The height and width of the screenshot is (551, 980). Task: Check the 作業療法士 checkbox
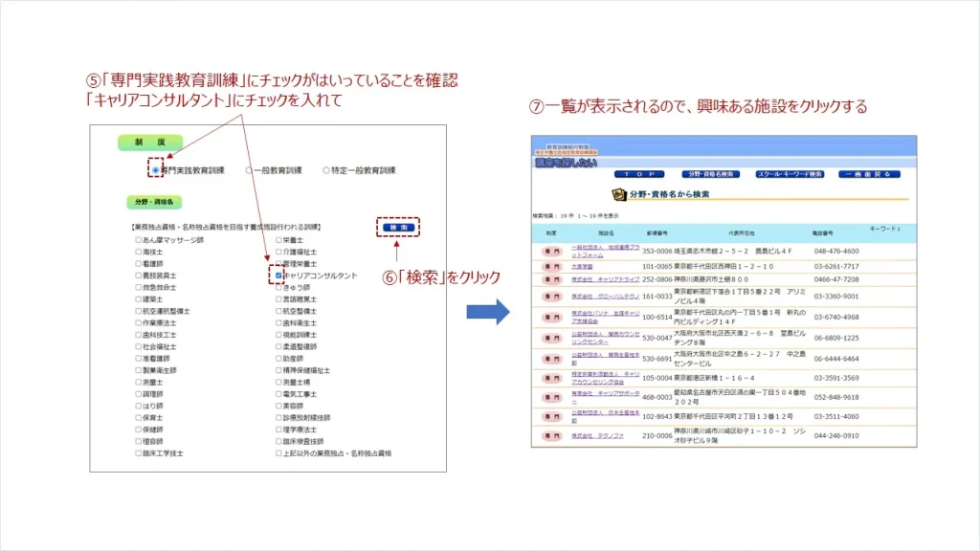pyautogui.click(x=138, y=323)
